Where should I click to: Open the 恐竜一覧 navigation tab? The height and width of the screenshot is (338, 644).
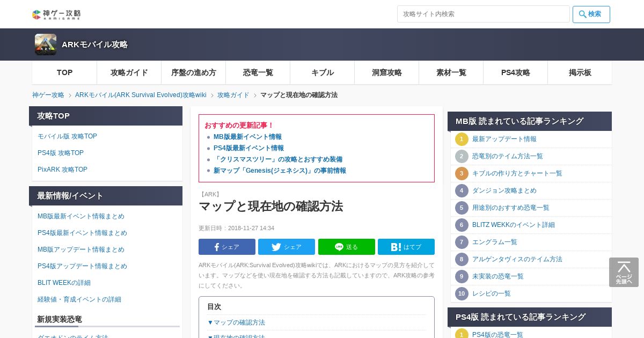[258, 72]
